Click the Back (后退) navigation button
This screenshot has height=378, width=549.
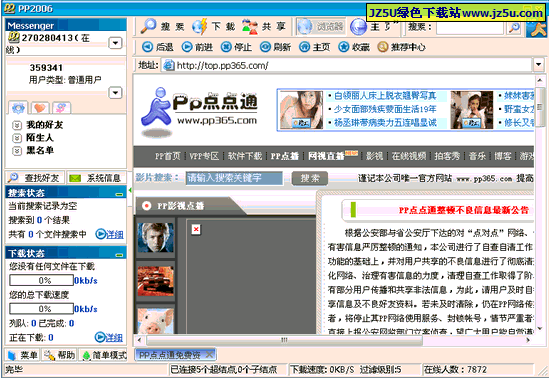158,47
